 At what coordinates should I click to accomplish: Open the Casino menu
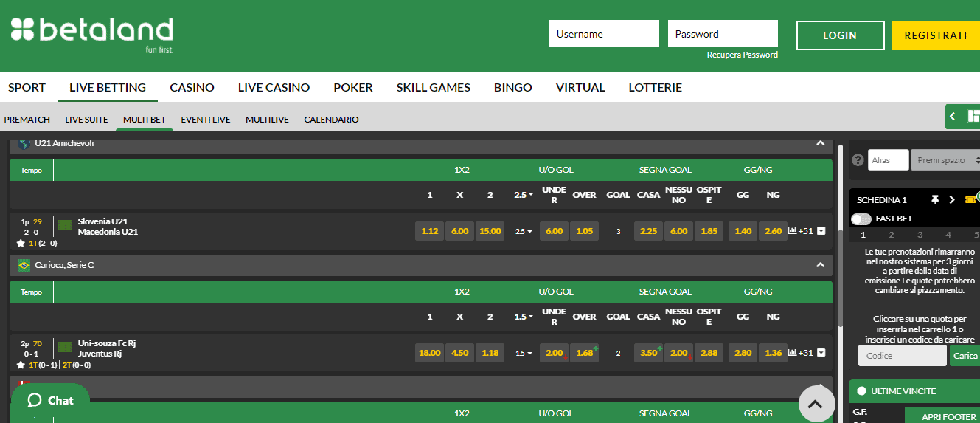click(x=192, y=87)
